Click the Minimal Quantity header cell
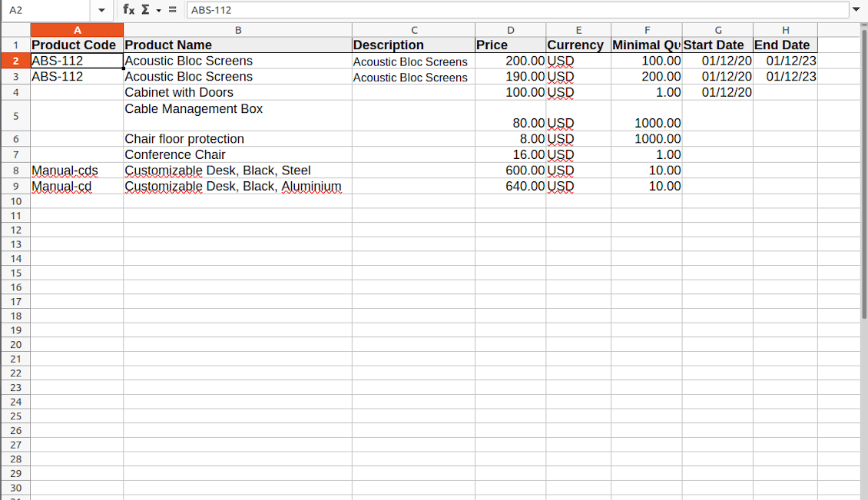Viewport: 868px width, 500px height. coord(647,45)
